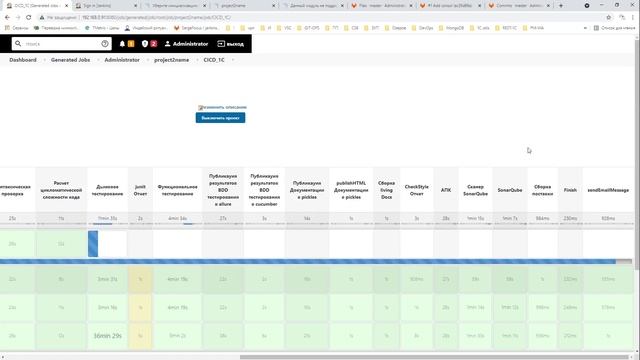Go to Dashboard breadcrumb link
This screenshot has height=360, width=640.
23,60
